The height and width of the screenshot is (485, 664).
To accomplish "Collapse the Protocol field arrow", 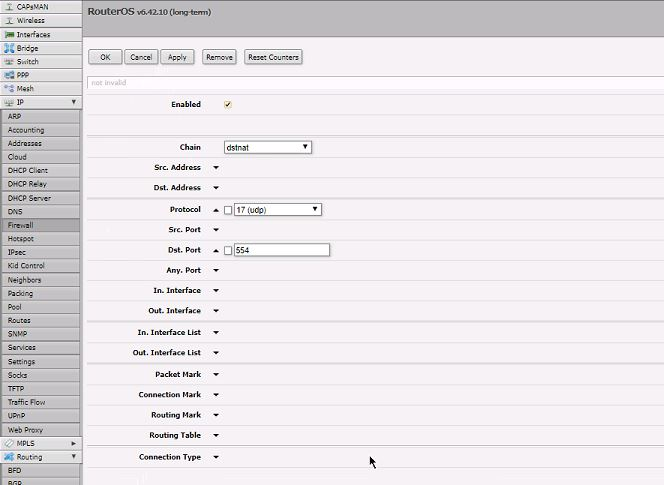I will pyautogui.click(x=216, y=210).
